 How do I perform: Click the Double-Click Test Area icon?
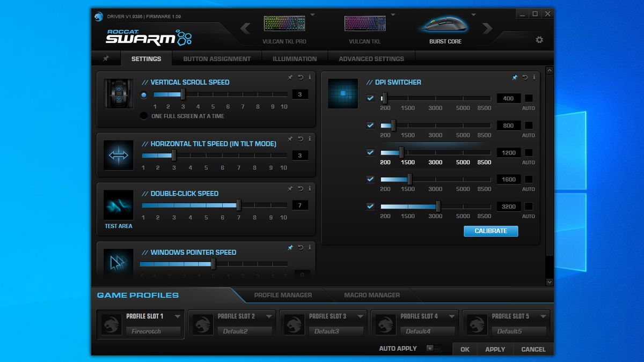[x=119, y=205]
